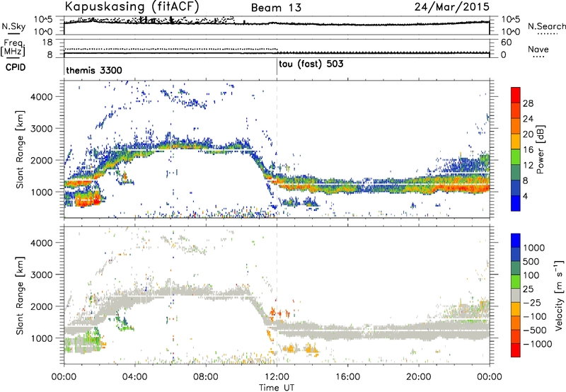Click the '-25' tick on the velocity colorbar
566x392 pixels.
coord(532,302)
